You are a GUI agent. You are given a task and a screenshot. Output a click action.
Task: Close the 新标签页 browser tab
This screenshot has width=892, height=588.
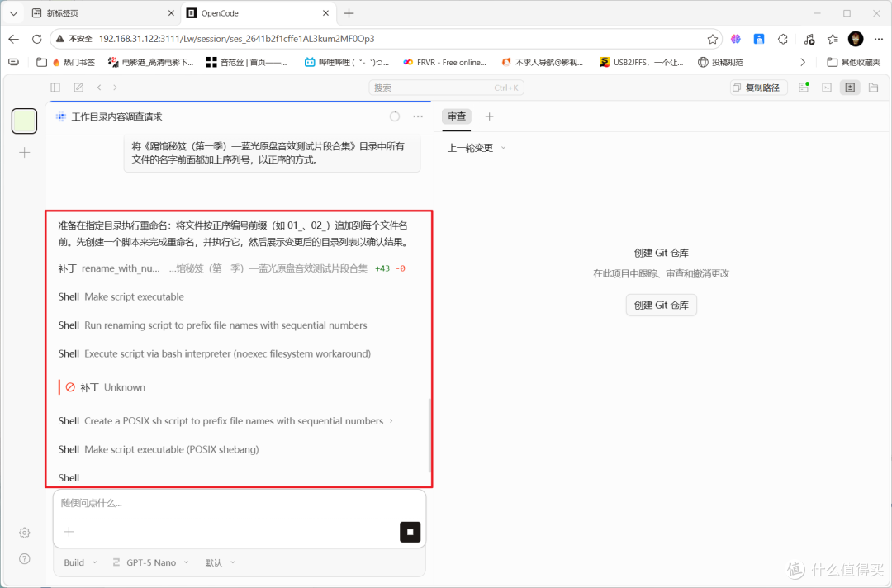171,13
